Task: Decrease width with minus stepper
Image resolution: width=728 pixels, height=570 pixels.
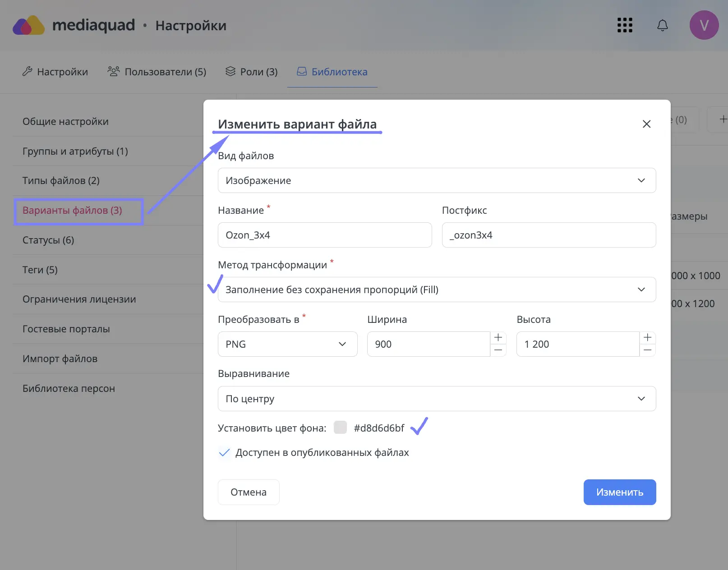Action: 498,350
